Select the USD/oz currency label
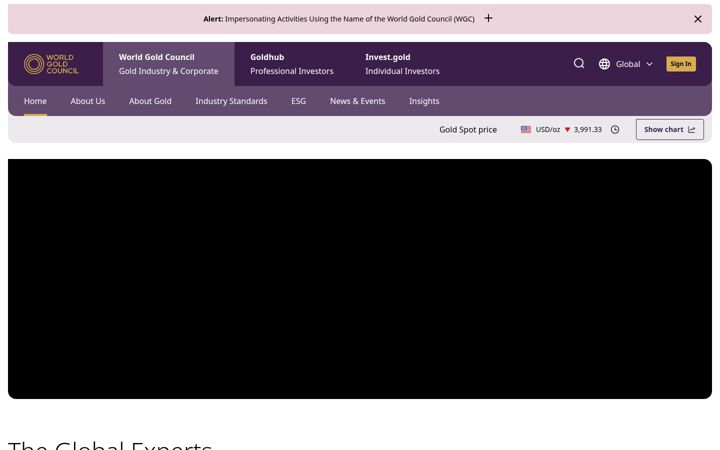The height and width of the screenshot is (450, 720). point(548,129)
